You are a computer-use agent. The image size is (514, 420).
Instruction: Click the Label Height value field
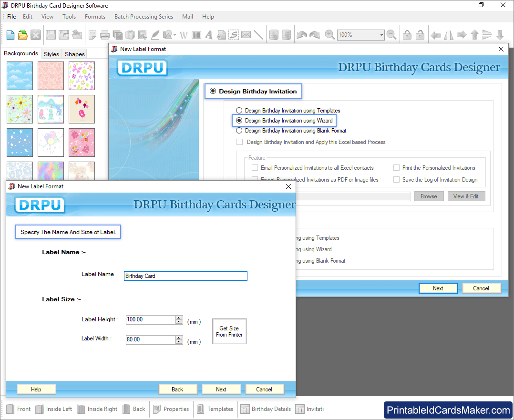[151, 320]
